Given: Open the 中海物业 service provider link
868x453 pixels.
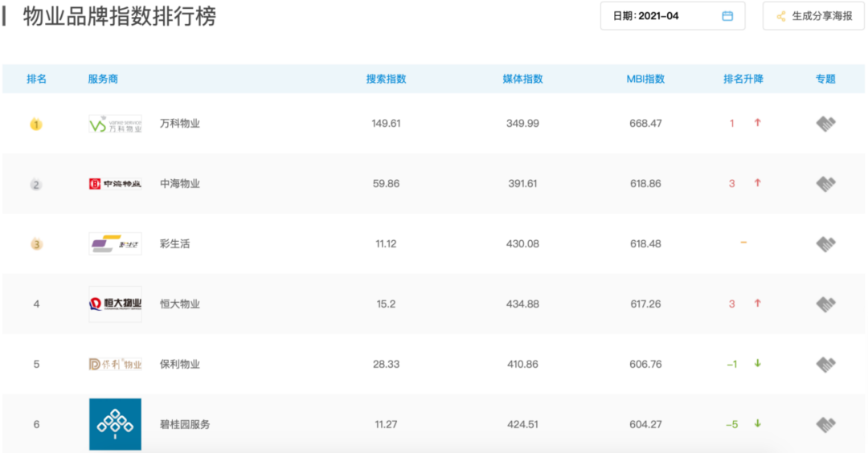Looking at the screenshot, I should tap(179, 184).
